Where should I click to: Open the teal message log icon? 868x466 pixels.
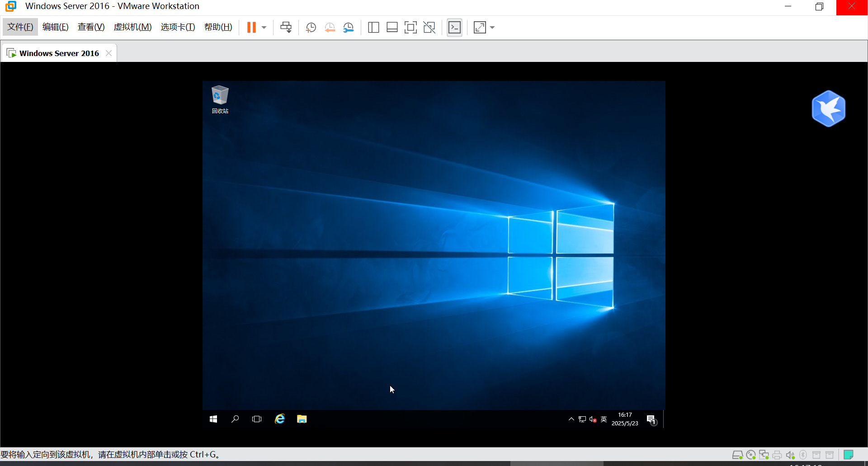[849, 455]
